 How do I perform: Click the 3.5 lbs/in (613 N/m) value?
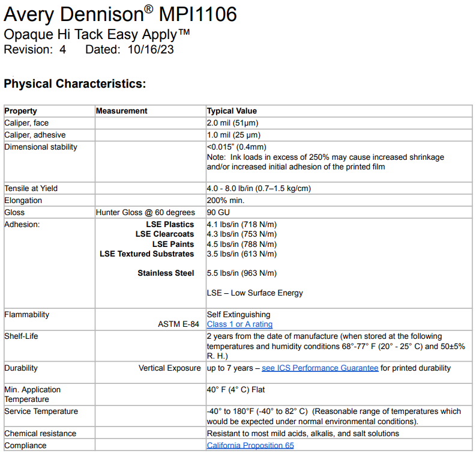242,254
